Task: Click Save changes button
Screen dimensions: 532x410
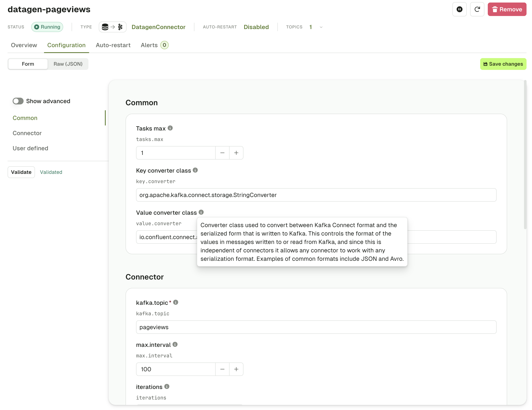Action: [503, 64]
